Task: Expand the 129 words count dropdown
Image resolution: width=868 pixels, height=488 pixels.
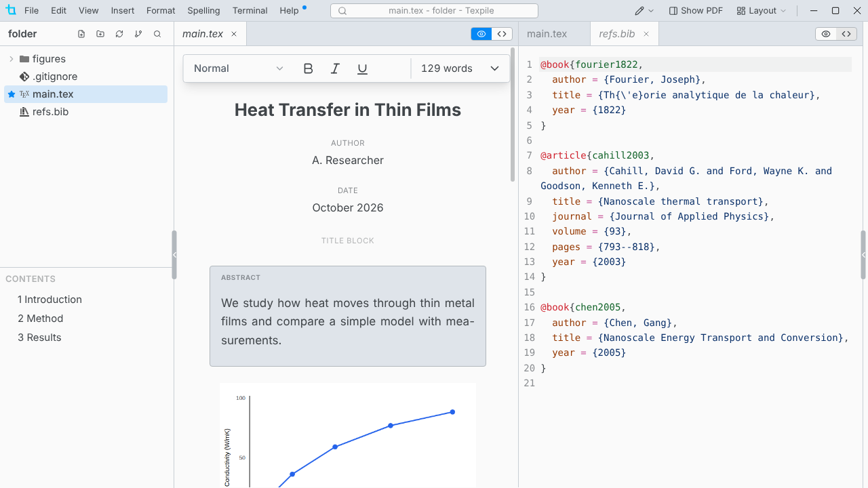Action: coord(460,68)
